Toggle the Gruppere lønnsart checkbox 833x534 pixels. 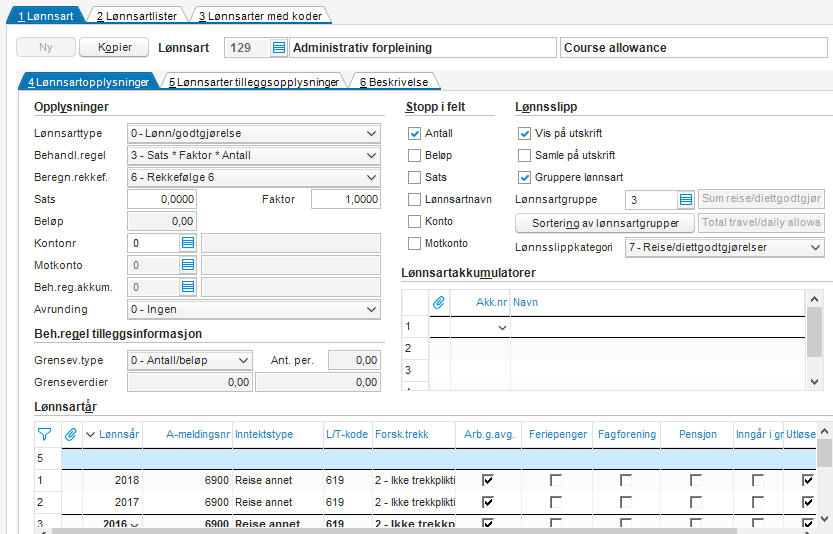[x=525, y=177]
